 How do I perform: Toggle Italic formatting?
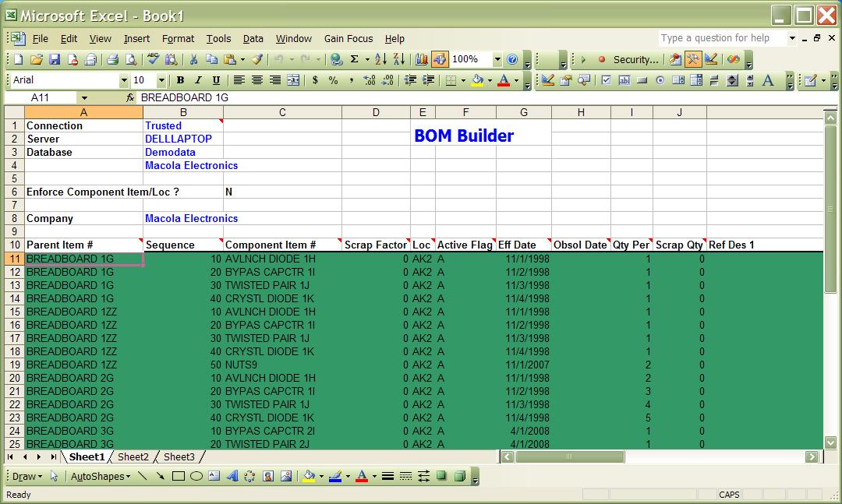coord(198,80)
